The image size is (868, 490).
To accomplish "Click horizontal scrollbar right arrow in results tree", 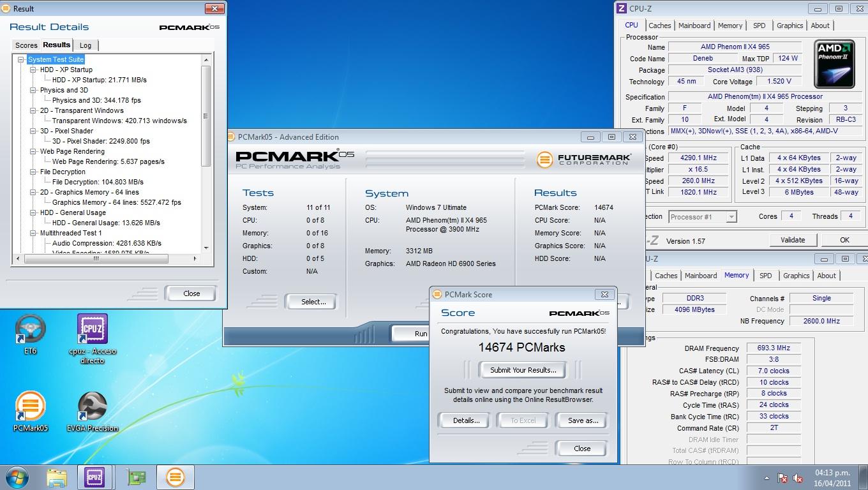I will point(195,258).
